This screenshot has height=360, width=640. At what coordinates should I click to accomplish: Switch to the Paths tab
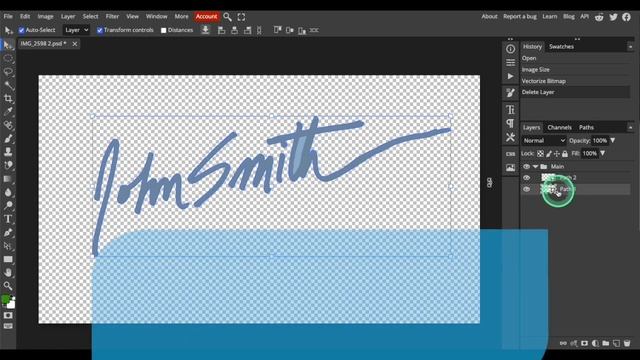pyautogui.click(x=586, y=127)
